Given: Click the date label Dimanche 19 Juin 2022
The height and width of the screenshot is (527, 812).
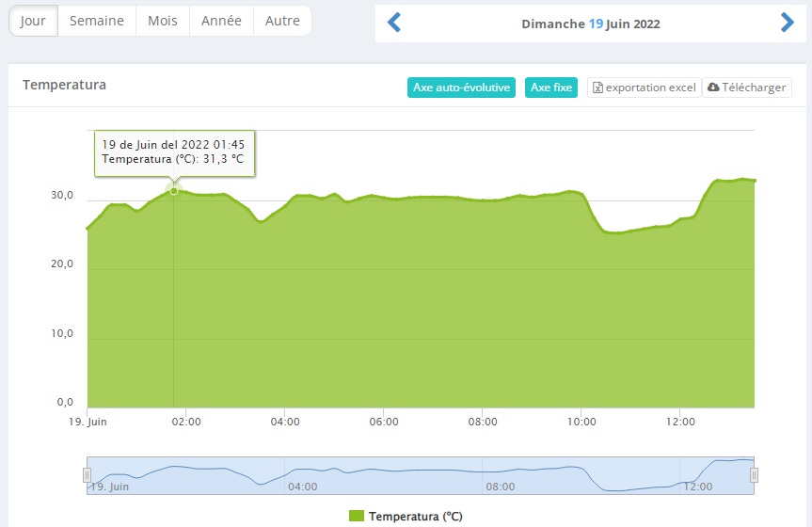Looking at the screenshot, I should pyautogui.click(x=590, y=24).
